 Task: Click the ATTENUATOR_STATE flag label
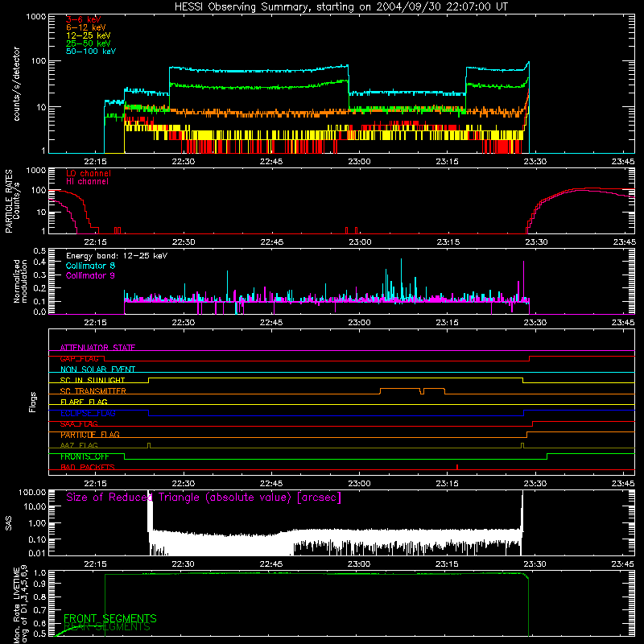tap(97, 348)
